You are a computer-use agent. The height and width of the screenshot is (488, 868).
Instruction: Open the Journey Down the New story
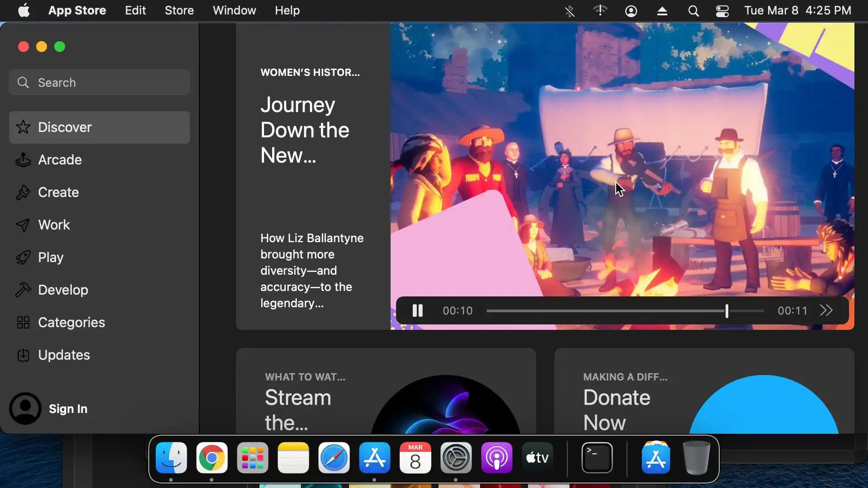click(305, 130)
